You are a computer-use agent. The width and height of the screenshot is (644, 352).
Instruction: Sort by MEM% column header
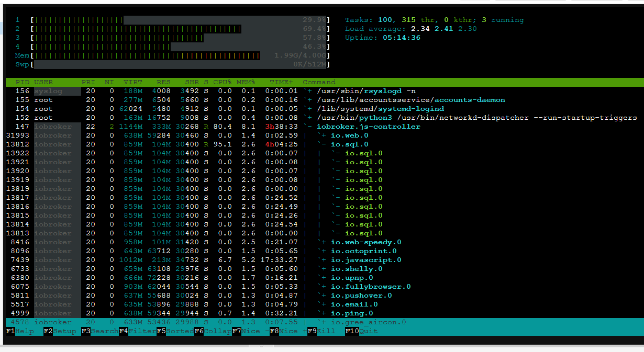(246, 82)
